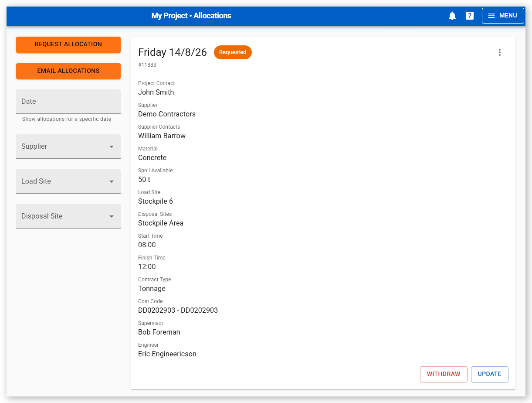Click the Friday 14/8/26 allocation heading
The image size is (532, 403).
173,52
